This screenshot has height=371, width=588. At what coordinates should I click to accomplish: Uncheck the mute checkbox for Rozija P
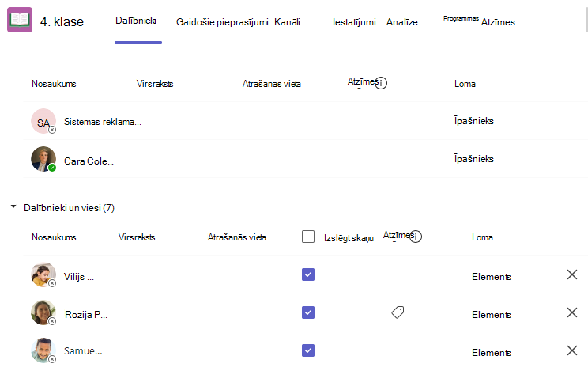308,312
